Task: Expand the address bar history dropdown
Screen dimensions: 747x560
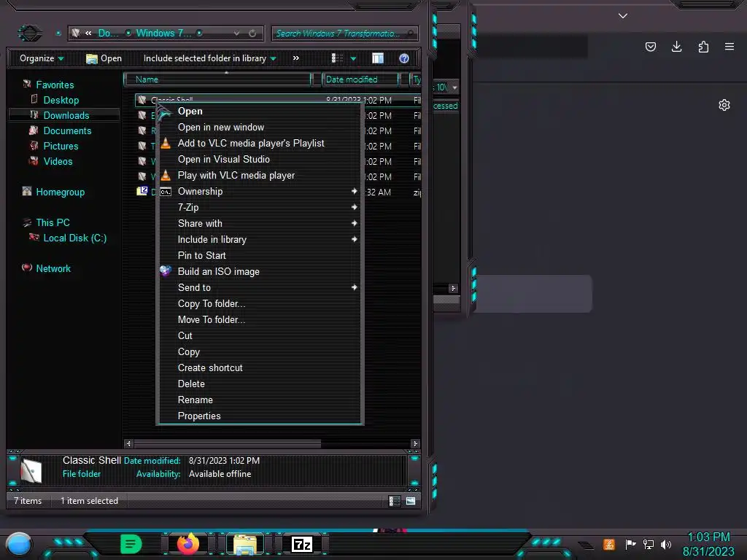Action: coord(237,34)
